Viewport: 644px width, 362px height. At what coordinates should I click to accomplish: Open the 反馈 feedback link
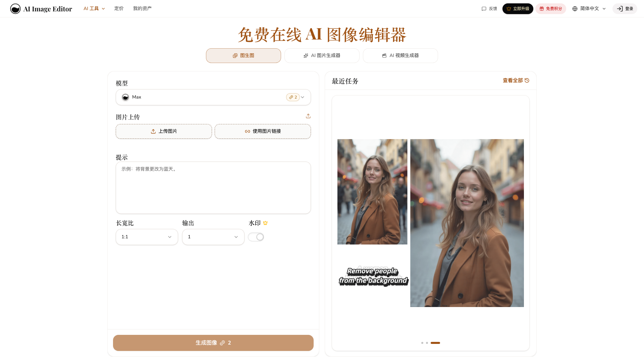click(x=489, y=9)
